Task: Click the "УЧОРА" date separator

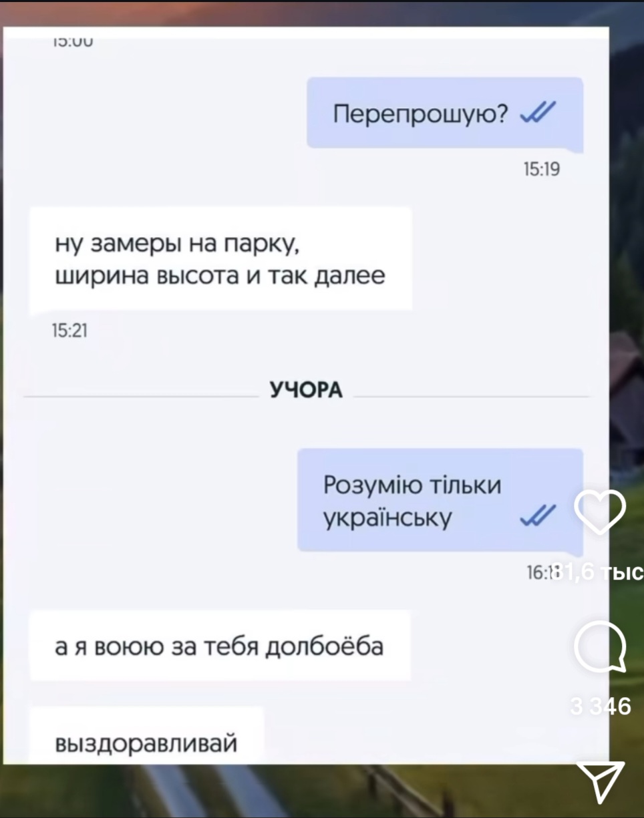Action: click(x=306, y=390)
